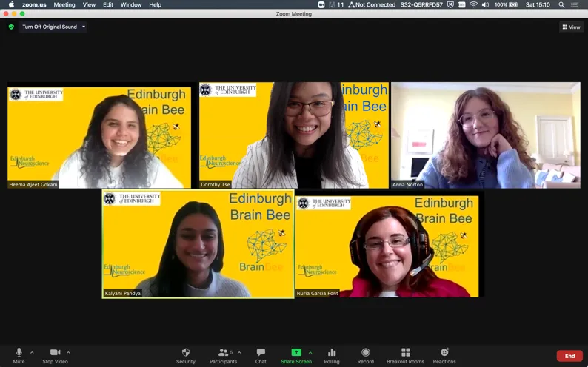
Task: Click the red End button
Action: click(x=569, y=356)
